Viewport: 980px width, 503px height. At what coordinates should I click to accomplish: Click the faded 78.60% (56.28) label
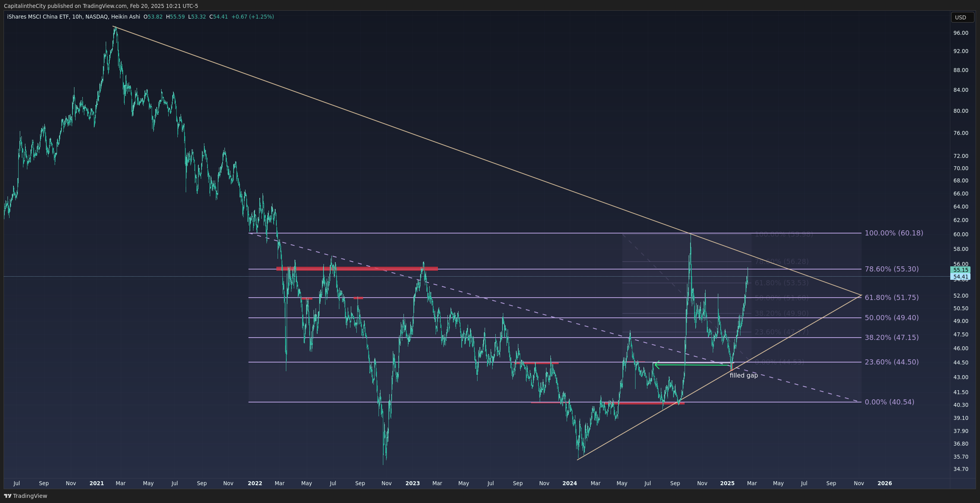782,262
